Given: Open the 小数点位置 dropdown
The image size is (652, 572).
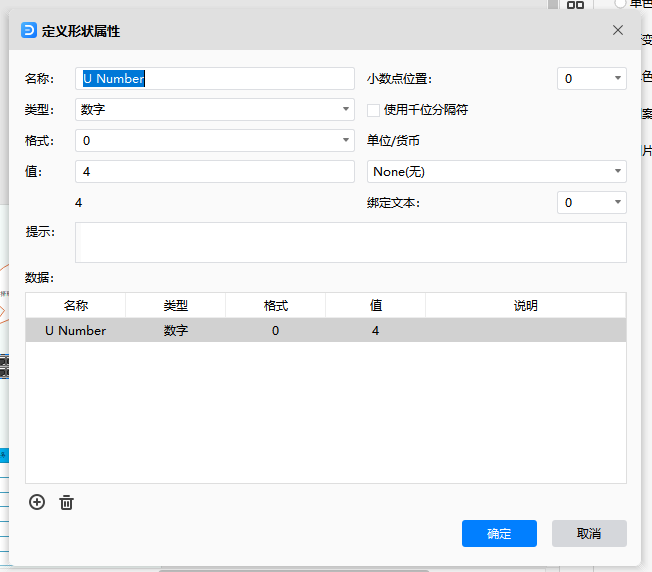Looking at the screenshot, I should tap(592, 79).
